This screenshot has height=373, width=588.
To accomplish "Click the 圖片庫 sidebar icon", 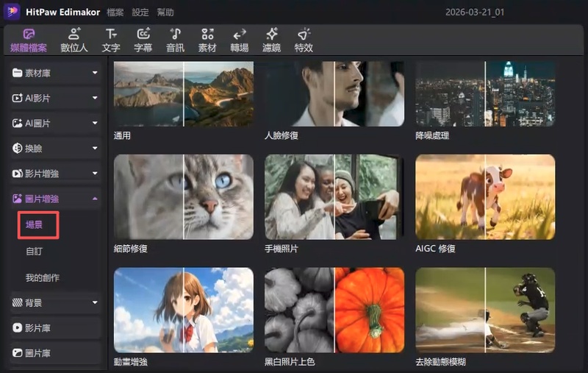I will [x=17, y=352].
